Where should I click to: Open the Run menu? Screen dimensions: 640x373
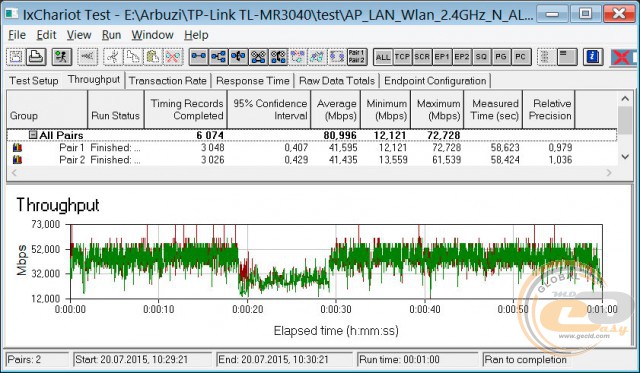click(111, 35)
